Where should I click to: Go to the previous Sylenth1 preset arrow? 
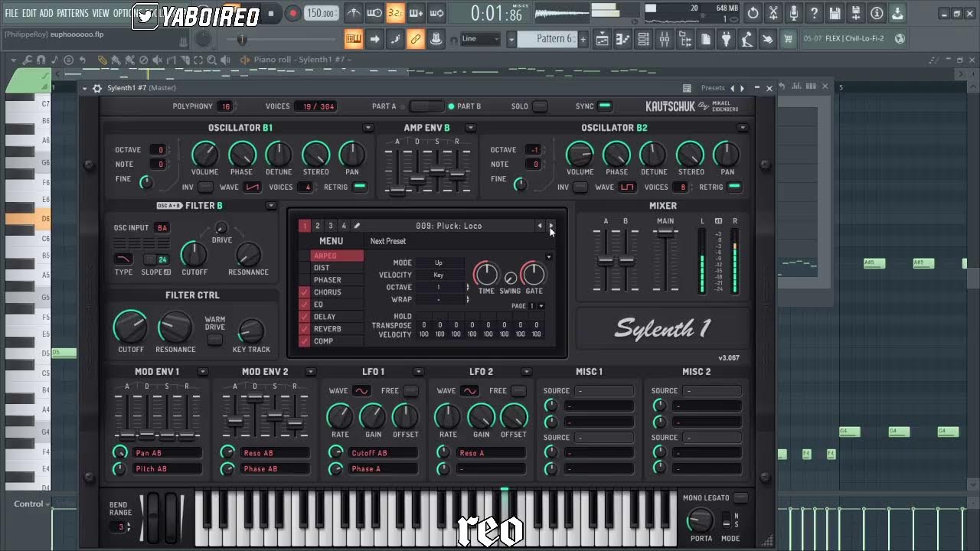click(540, 226)
